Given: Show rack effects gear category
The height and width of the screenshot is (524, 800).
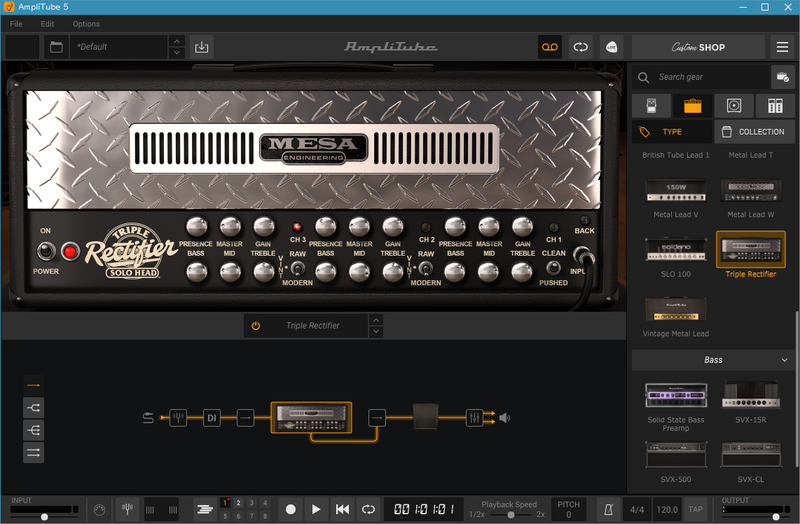Looking at the screenshot, I should 775,106.
